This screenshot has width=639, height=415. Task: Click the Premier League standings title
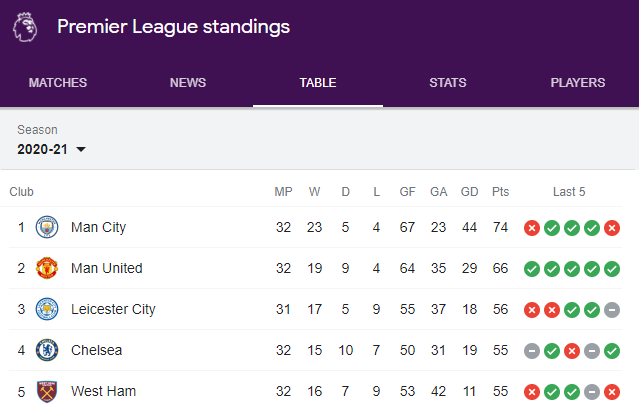pos(174,27)
